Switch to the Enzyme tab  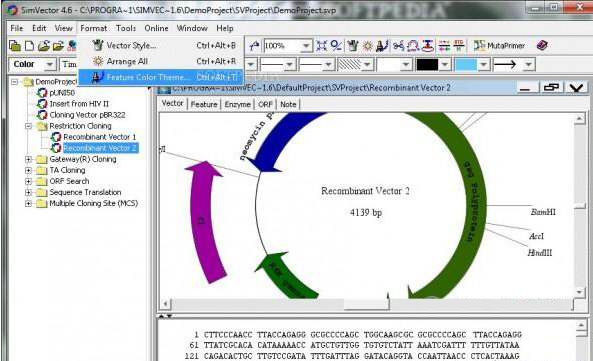(x=238, y=104)
